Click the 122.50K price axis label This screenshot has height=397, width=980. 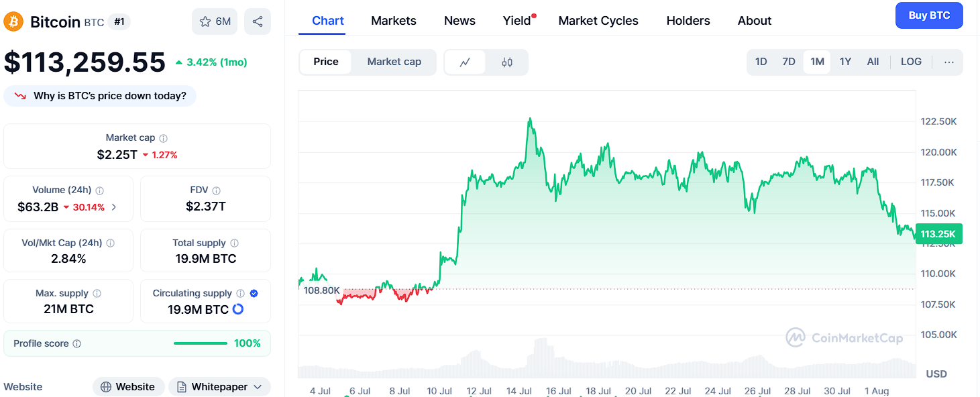938,121
